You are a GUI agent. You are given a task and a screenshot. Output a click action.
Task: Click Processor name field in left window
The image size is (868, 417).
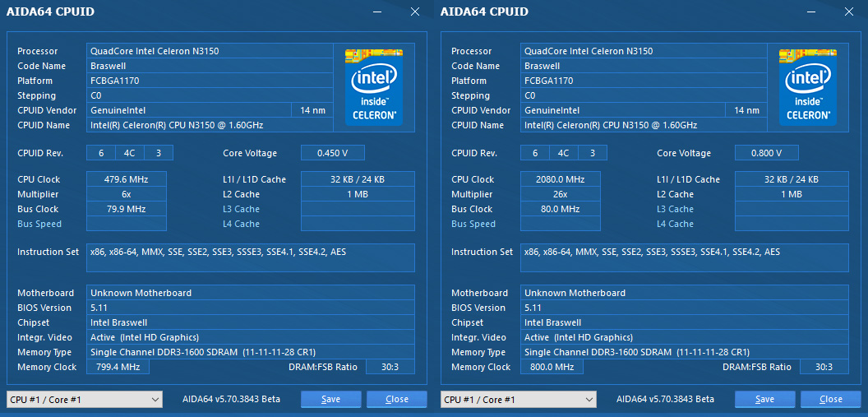tap(210, 51)
